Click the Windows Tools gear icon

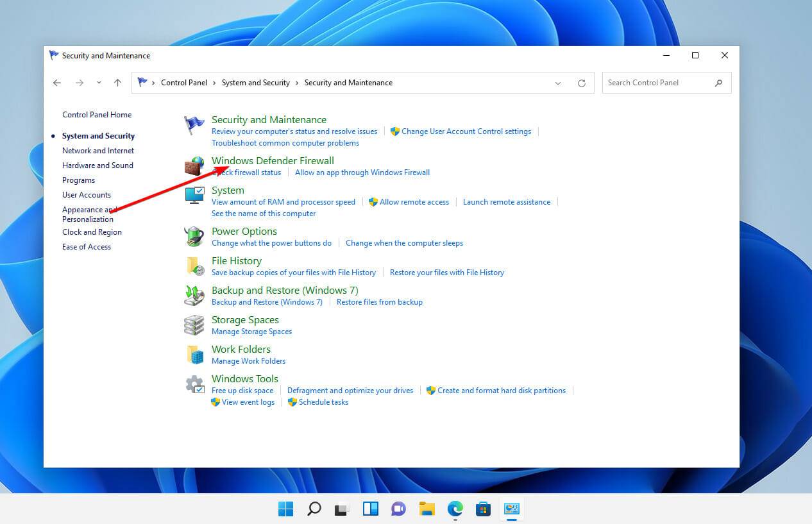(x=194, y=384)
